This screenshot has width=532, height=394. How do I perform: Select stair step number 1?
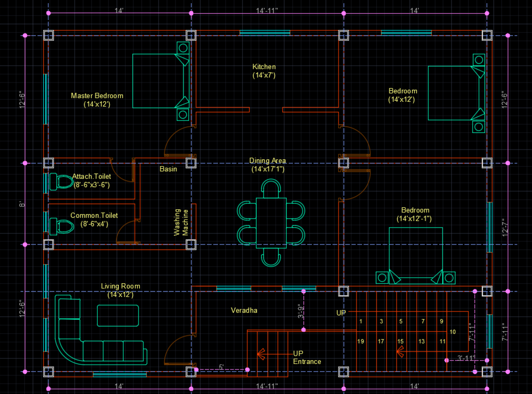point(361,321)
